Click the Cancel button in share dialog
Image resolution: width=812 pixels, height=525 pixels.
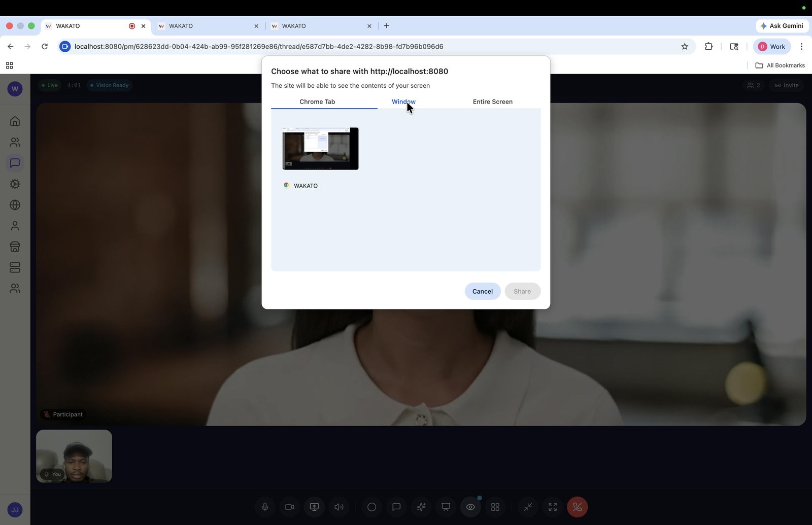point(483,291)
